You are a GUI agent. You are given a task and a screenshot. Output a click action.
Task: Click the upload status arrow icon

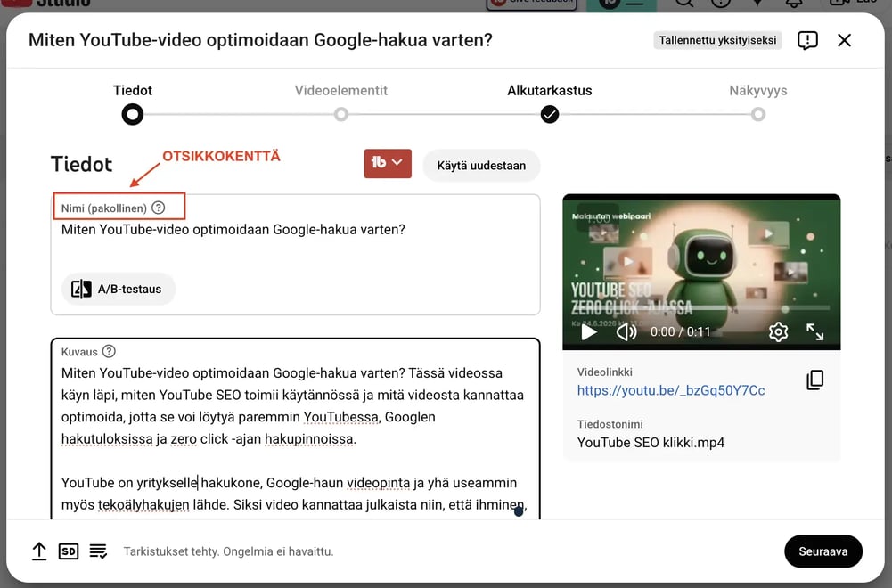tap(39, 551)
